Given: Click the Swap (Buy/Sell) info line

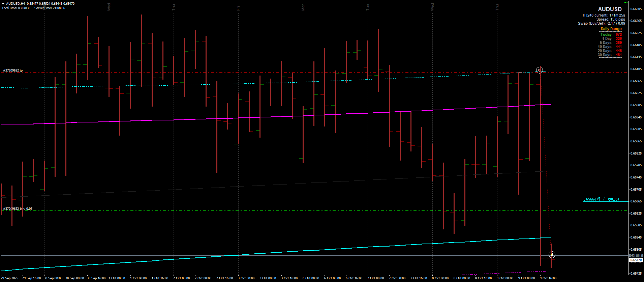Looking at the screenshot, I should pyautogui.click(x=601, y=23).
